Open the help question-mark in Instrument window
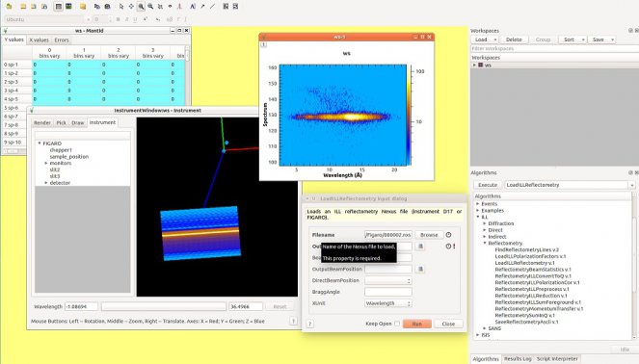Screen dimensions: 639x364 point(293,322)
